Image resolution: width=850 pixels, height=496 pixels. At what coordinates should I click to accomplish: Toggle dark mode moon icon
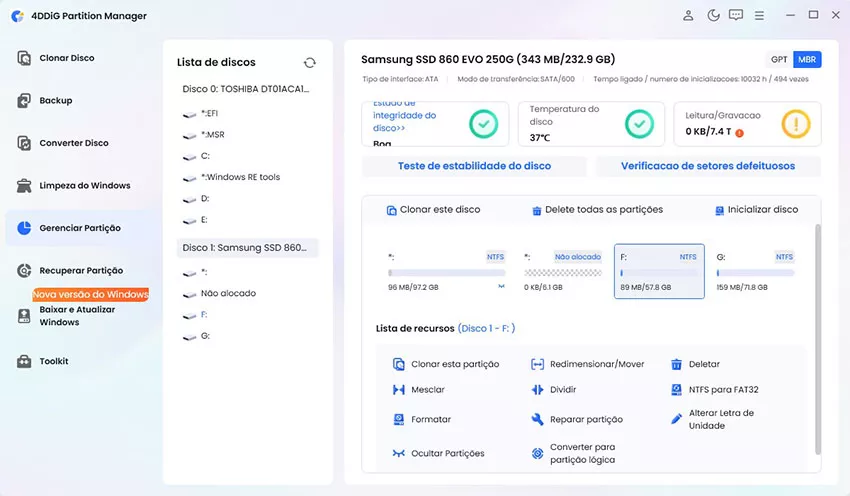(x=713, y=16)
